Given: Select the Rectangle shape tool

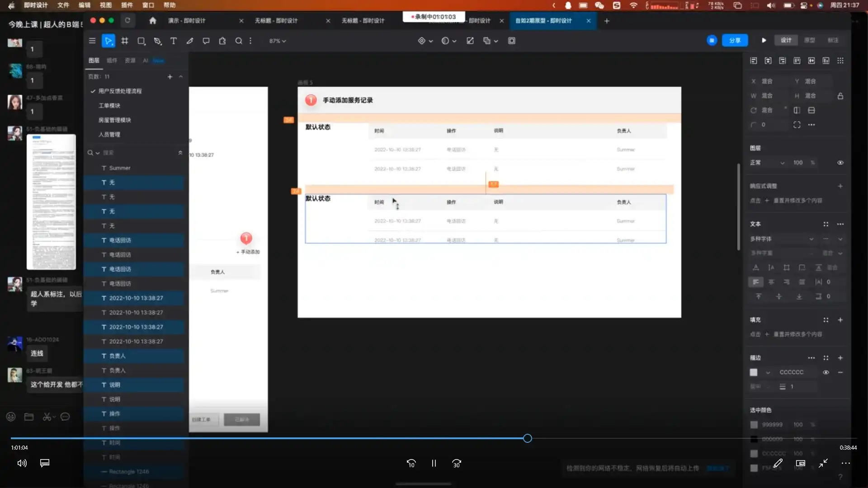Looking at the screenshot, I should click(141, 41).
